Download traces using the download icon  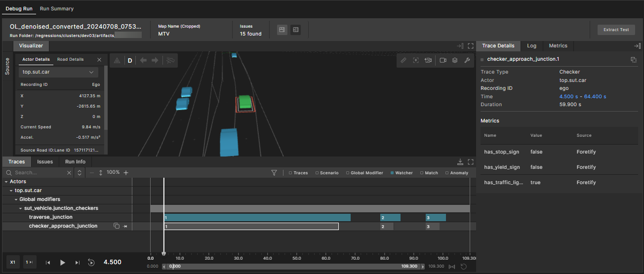pos(460,162)
